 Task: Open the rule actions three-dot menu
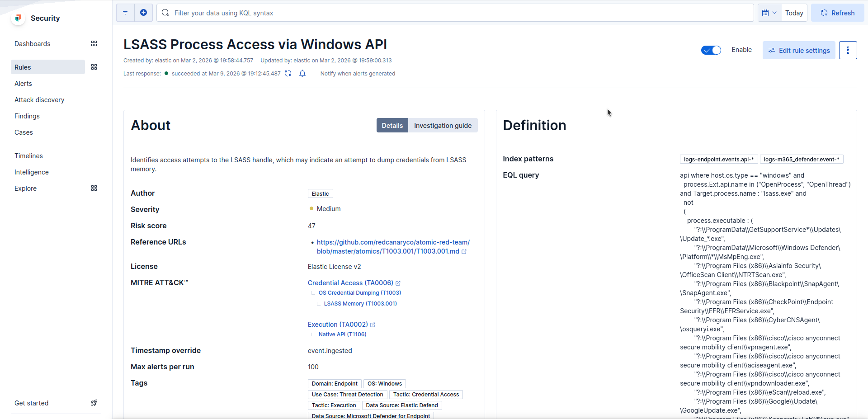point(848,50)
